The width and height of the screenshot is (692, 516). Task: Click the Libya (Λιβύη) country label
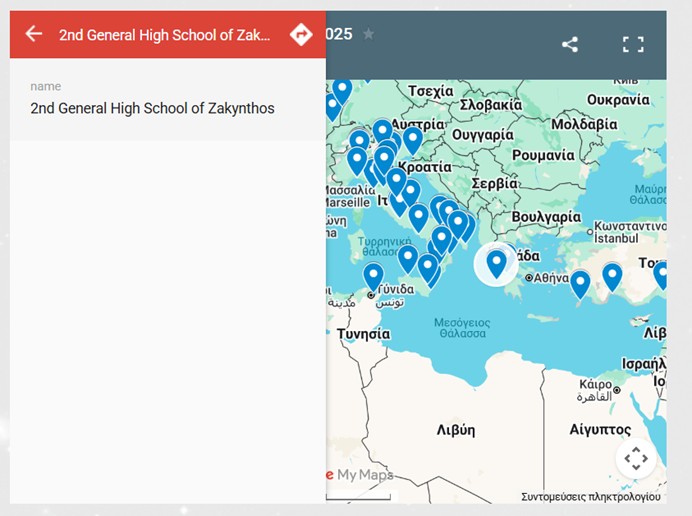(x=456, y=429)
